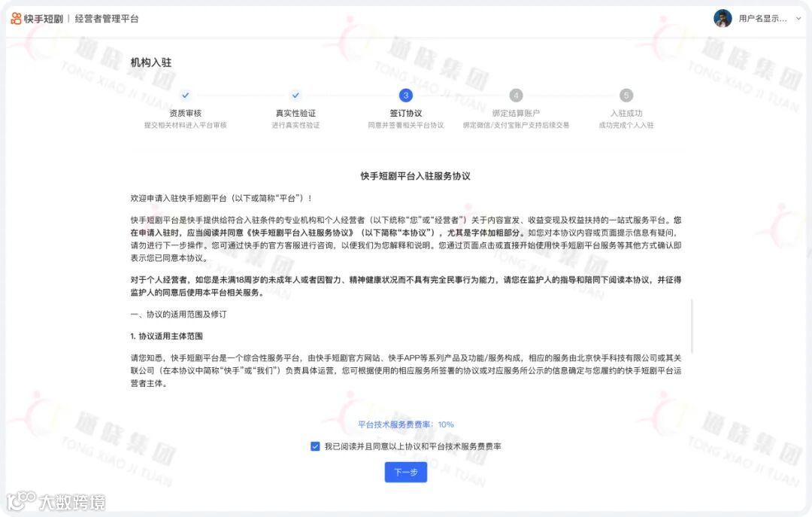Click the 资质审核 step label

186,113
